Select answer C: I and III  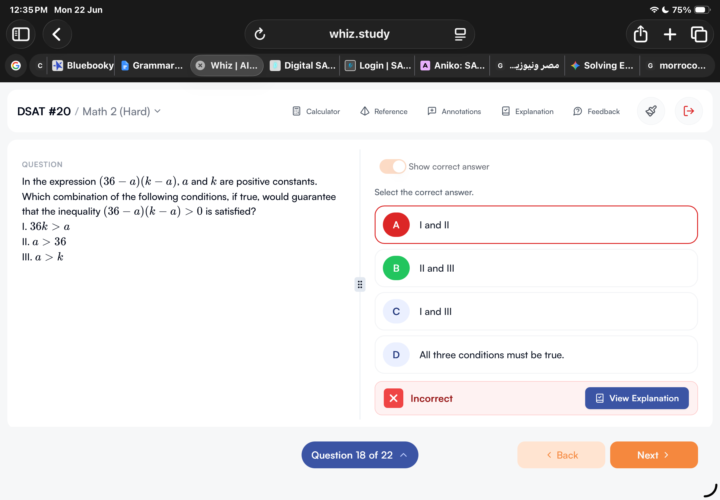tap(536, 311)
